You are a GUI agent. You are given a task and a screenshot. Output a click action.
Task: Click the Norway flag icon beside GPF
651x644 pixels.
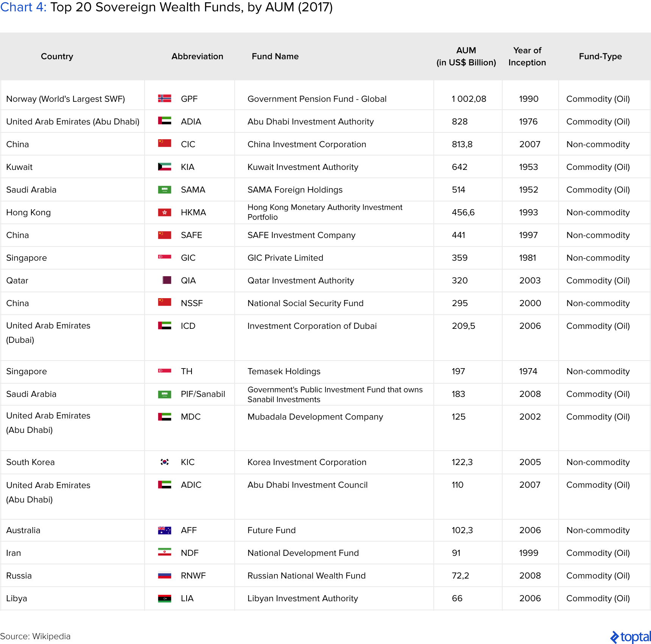tap(164, 98)
